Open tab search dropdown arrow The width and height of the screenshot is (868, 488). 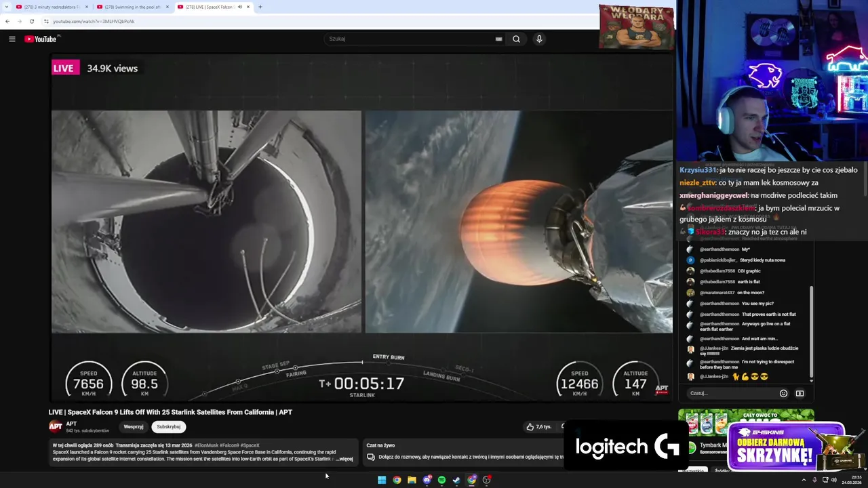(x=7, y=7)
